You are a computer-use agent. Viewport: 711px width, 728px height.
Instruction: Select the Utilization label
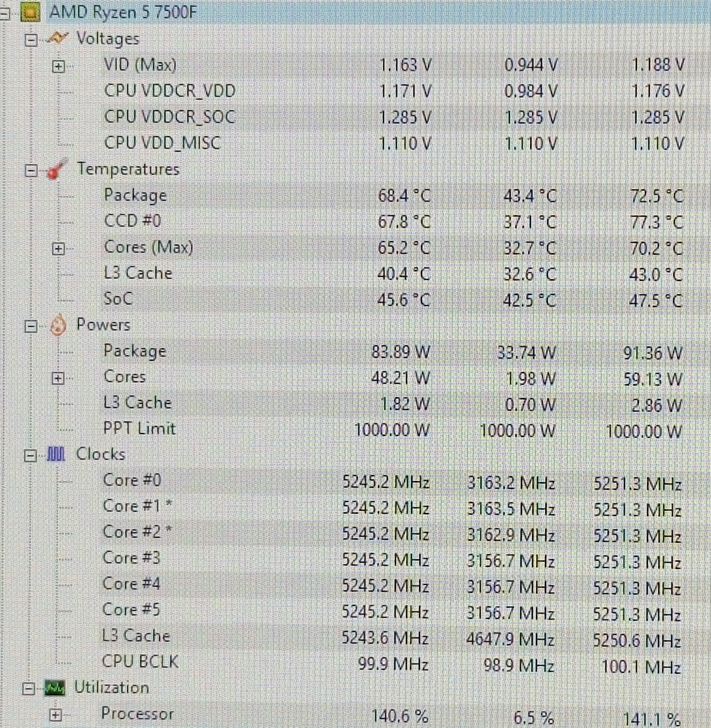[x=112, y=688]
